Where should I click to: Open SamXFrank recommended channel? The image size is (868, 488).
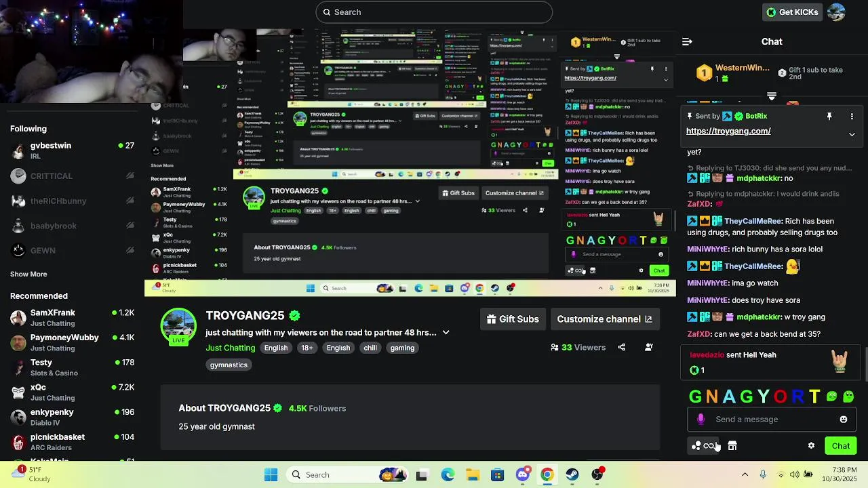coord(72,318)
